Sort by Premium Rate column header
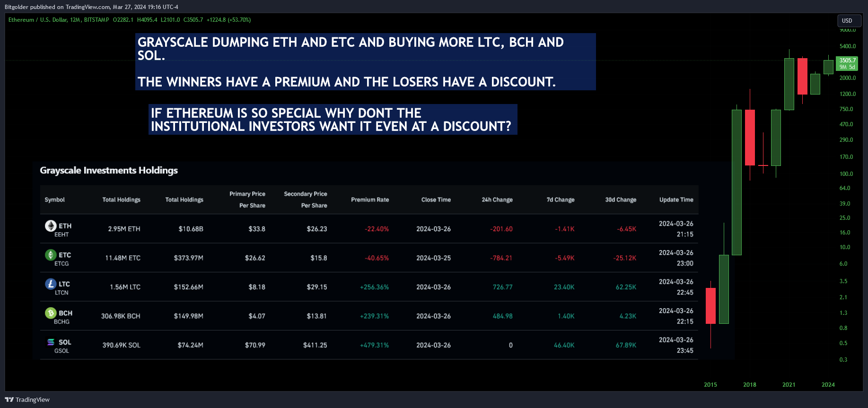The image size is (868, 408). coord(370,200)
